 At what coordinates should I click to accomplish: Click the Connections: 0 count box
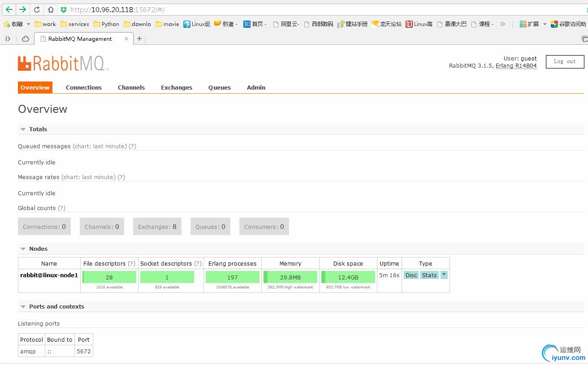click(x=44, y=227)
